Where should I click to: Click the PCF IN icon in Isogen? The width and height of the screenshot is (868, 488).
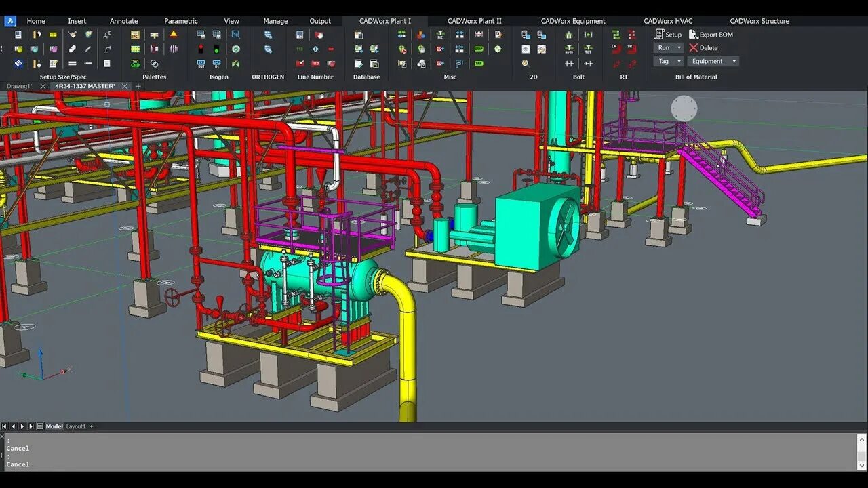click(216, 64)
